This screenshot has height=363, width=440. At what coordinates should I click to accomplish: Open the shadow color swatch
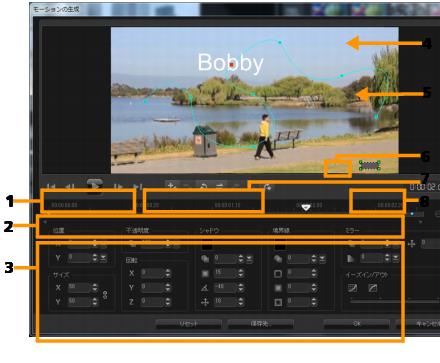(207, 247)
